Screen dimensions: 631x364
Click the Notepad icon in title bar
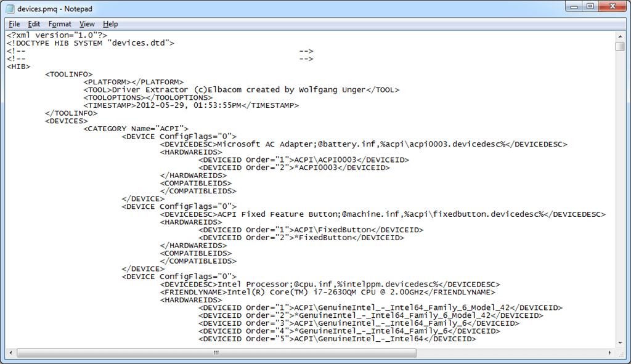click(x=10, y=9)
